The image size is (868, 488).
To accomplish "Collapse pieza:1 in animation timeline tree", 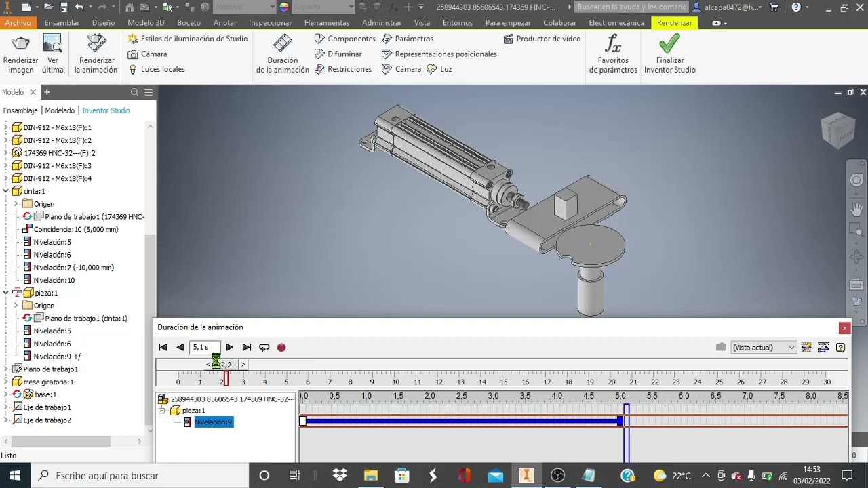I will click(162, 411).
